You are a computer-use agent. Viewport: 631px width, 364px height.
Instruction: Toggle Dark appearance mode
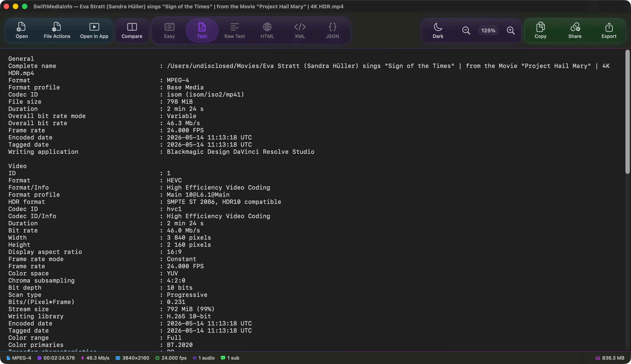coord(438,30)
